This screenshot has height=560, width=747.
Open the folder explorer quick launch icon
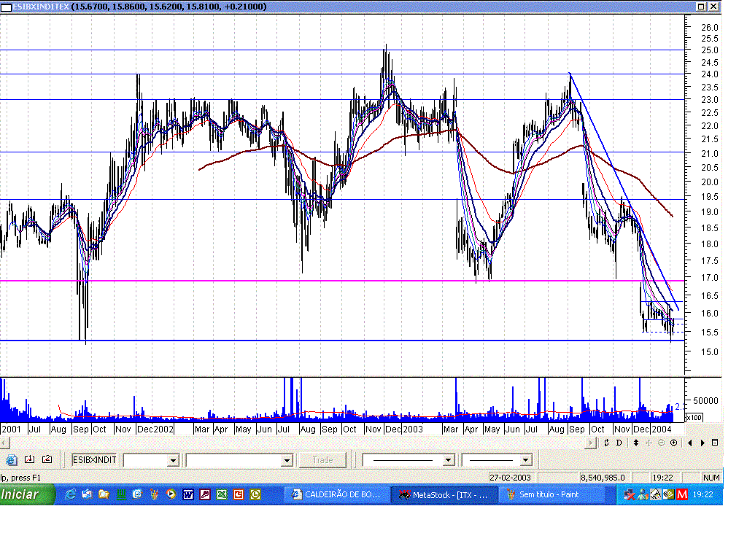(104, 495)
